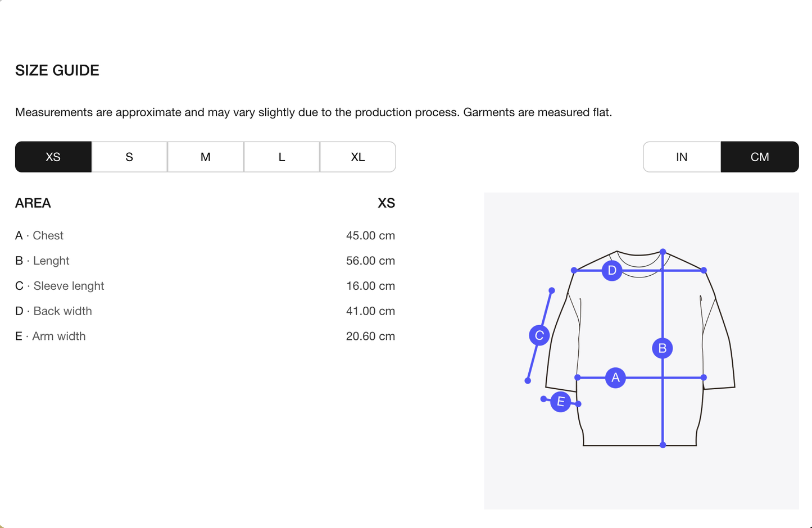The image size is (812, 528).
Task: Click the chest value 45.00 cm
Action: [370, 235]
